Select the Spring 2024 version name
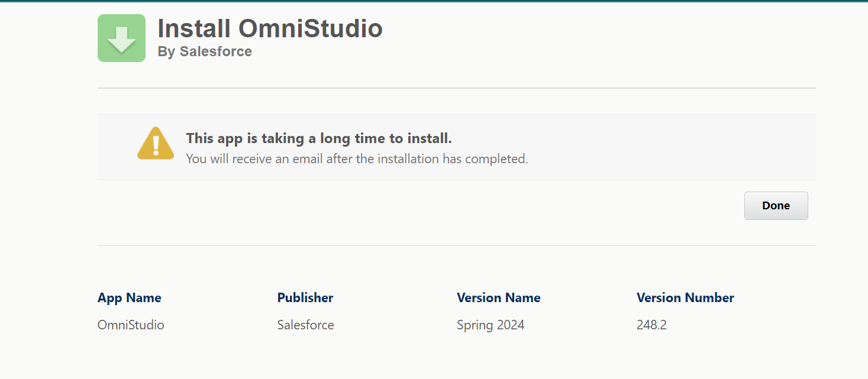The width and height of the screenshot is (868, 379). click(491, 325)
